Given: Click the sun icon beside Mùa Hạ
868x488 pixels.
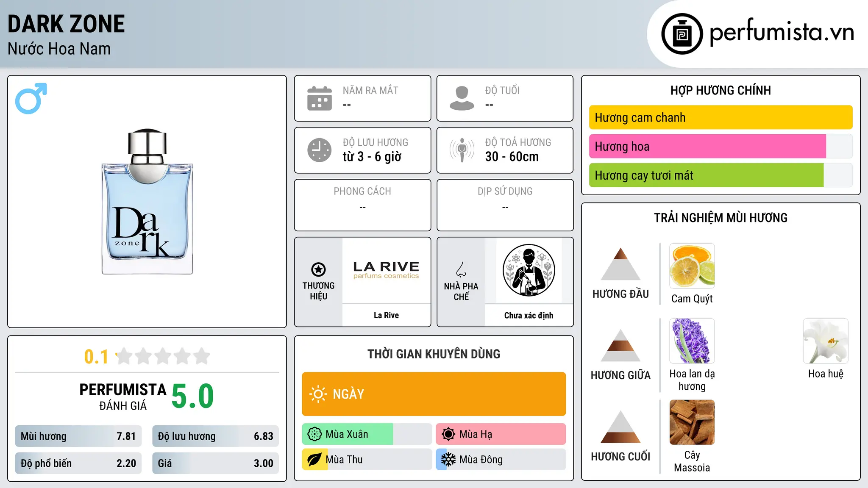Looking at the screenshot, I should [x=448, y=434].
